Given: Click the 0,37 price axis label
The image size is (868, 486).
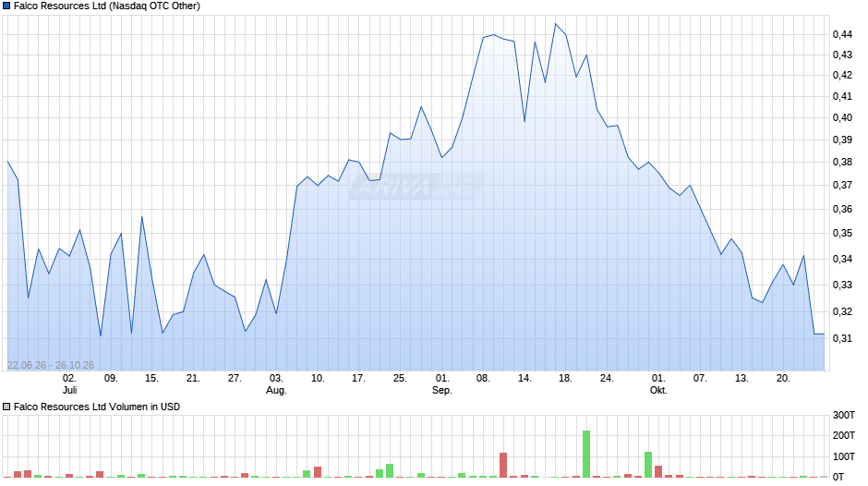Looking at the screenshot, I should click(x=842, y=185).
